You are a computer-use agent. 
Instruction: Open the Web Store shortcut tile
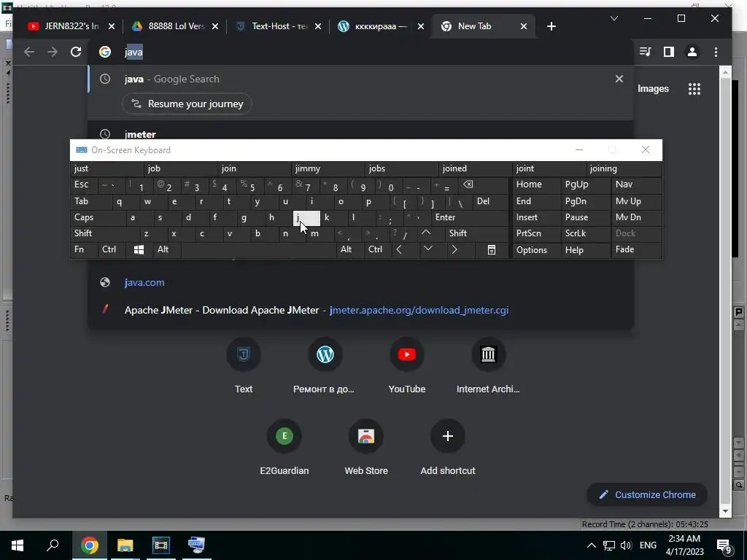(366, 448)
